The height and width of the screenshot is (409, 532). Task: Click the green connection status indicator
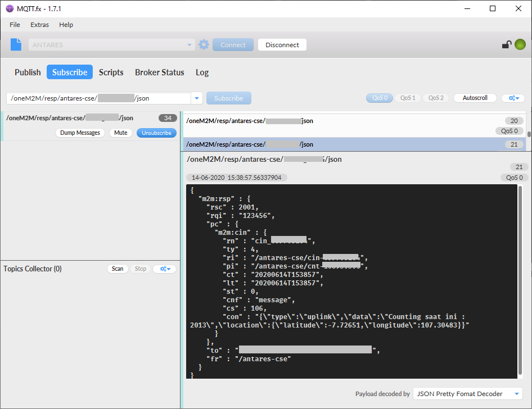tap(520, 43)
